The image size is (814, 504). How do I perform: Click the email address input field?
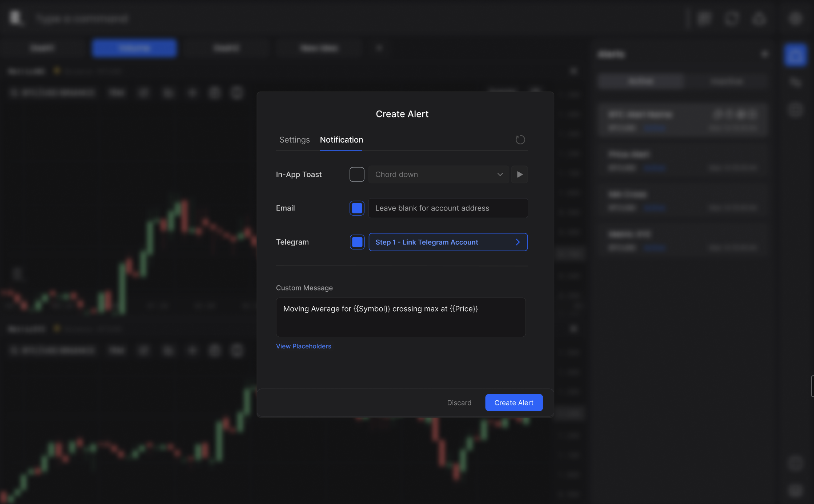point(448,208)
